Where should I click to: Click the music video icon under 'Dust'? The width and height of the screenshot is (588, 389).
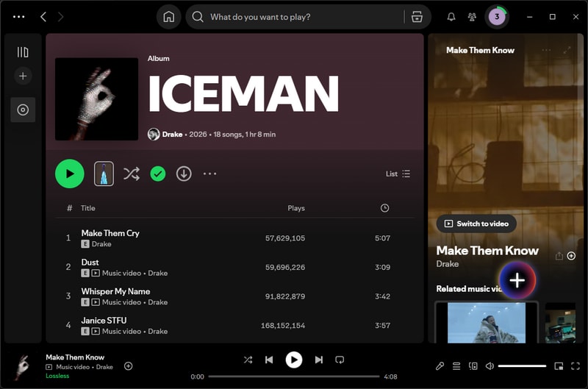(96, 273)
